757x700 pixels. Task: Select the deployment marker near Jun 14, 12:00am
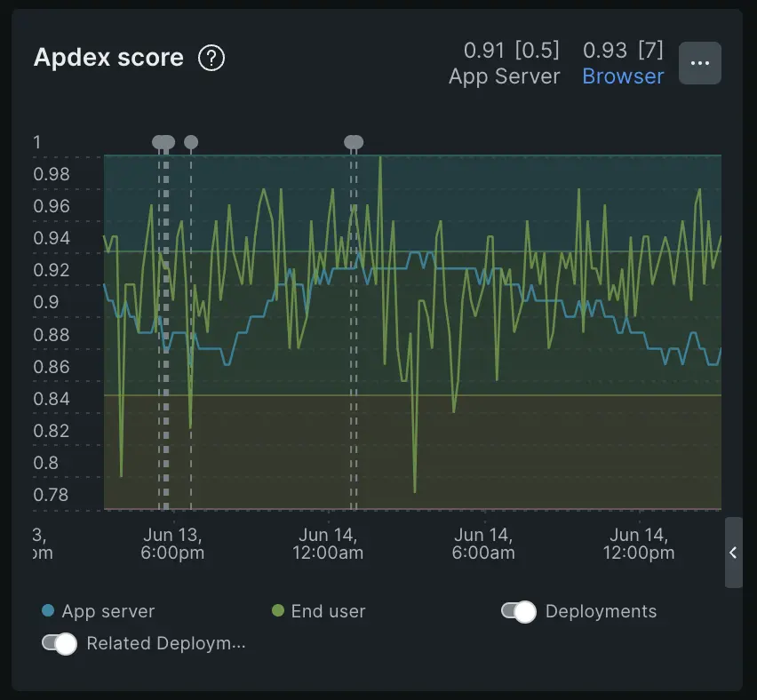pos(354,141)
